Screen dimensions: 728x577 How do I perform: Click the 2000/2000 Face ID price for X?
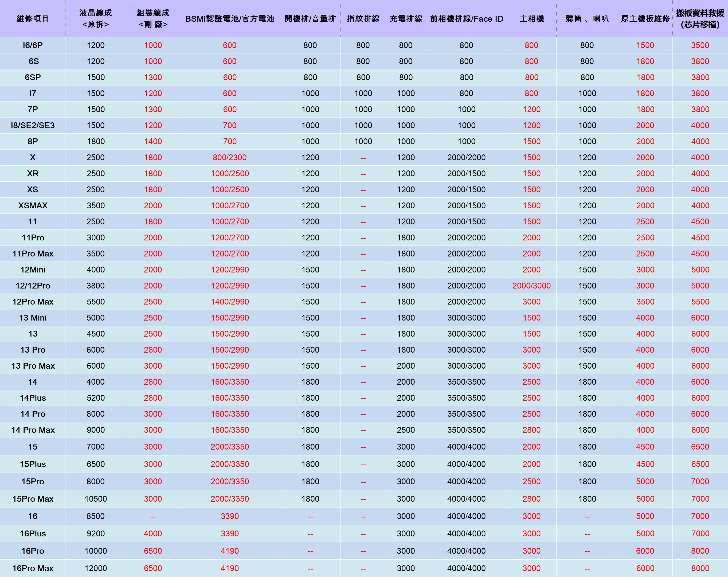(x=466, y=157)
